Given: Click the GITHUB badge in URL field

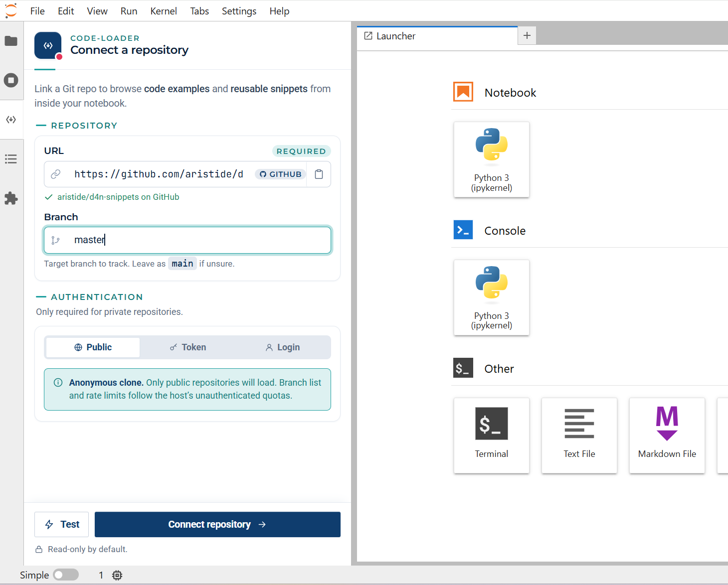Looking at the screenshot, I should [x=281, y=174].
